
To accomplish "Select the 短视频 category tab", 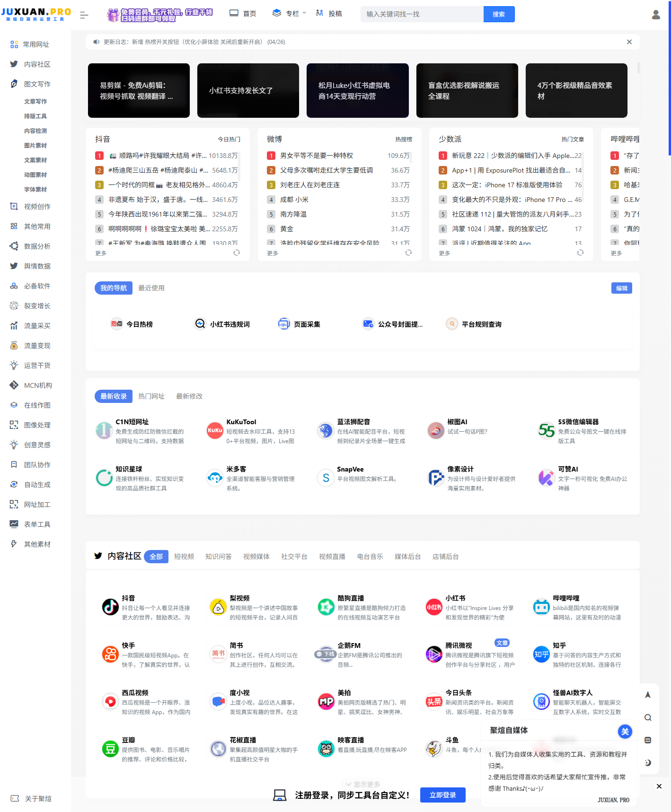I will pyautogui.click(x=184, y=557).
